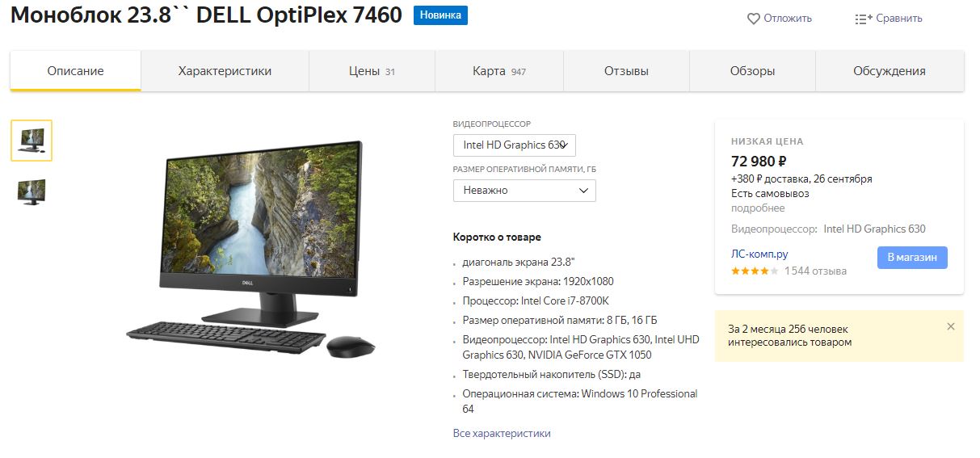Click the heart icon next to Отложить
Viewport: 980px width, 458px height.
[x=753, y=19]
